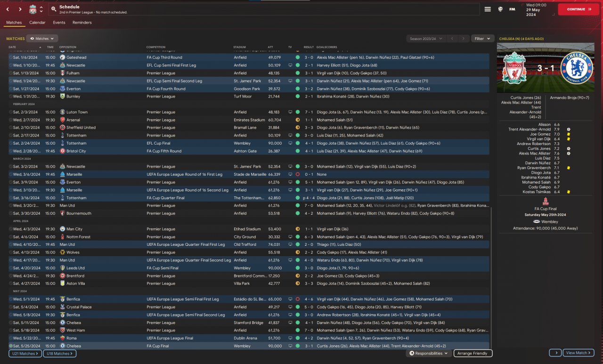
Task: Click the Liverpool club badge in header
Action: tap(33, 9)
